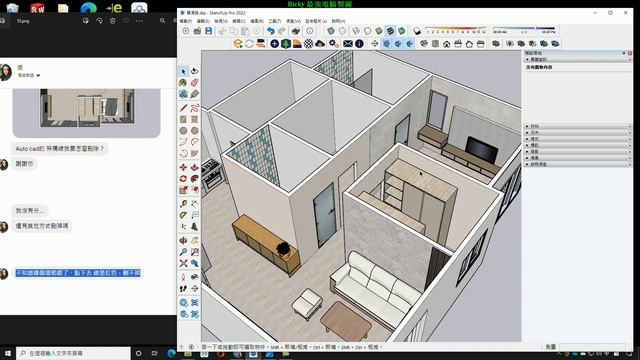Activate the red Move tool
The width and height of the screenshot is (640, 360).
click(183, 167)
